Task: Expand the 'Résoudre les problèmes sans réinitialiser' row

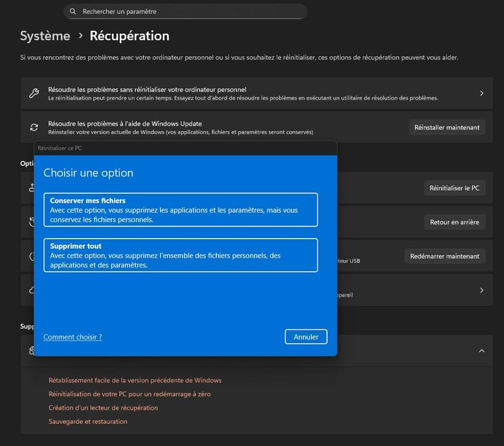Action: 481,93
